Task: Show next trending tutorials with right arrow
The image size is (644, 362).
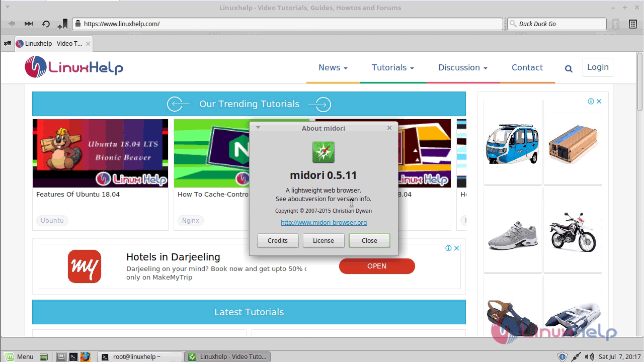Action: [320, 104]
